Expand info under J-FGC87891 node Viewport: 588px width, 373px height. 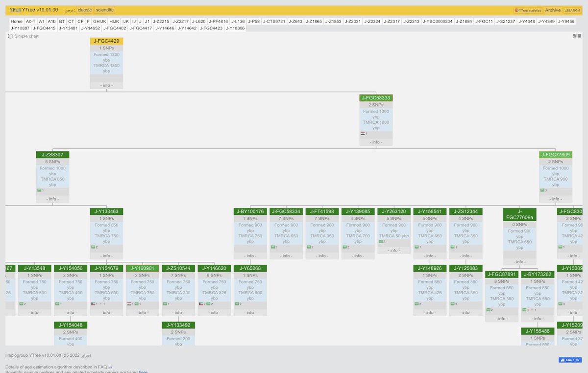point(502,318)
